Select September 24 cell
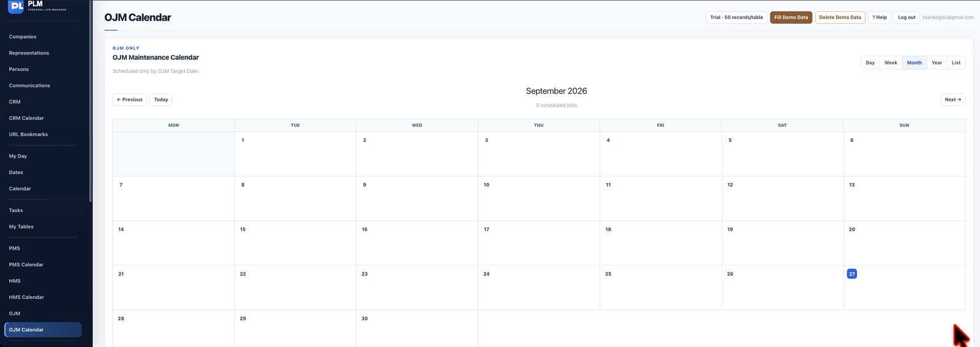Image resolution: width=980 pixels, height=347 pixels. (x=538, y=288)
